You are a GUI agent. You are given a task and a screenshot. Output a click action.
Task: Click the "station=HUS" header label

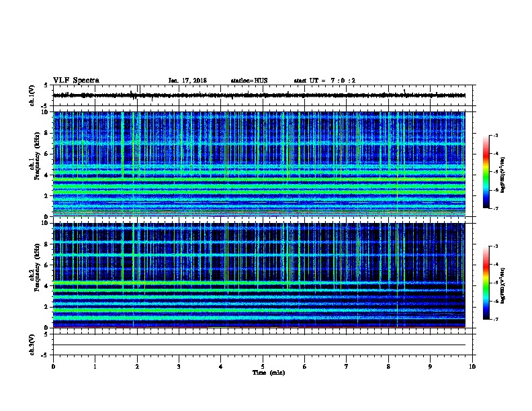(x=249, y=81)
